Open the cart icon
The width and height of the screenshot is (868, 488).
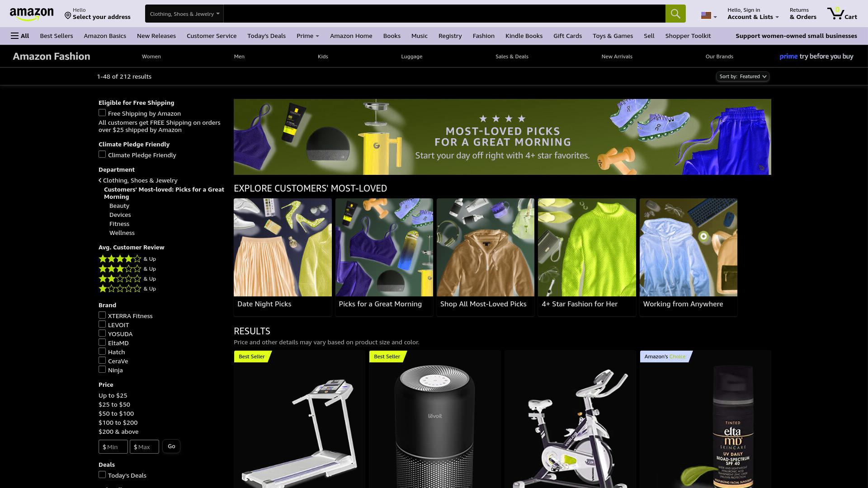(842, 14)
